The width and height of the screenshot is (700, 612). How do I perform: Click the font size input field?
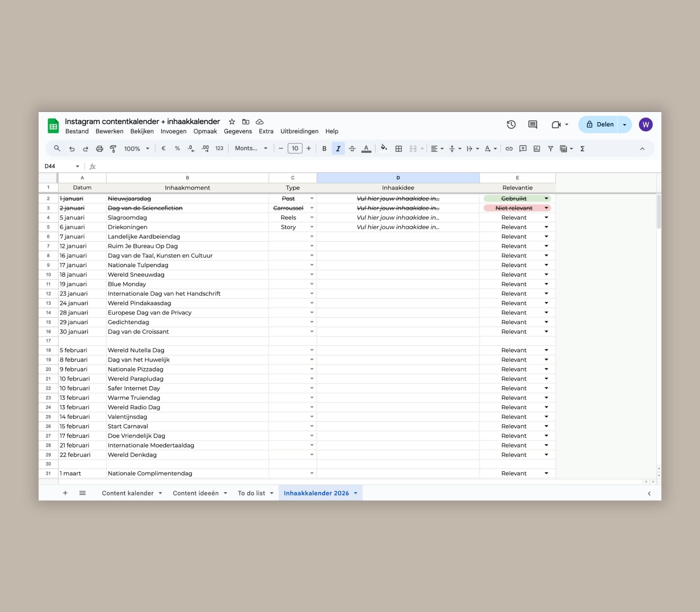(x=295, y=149)
